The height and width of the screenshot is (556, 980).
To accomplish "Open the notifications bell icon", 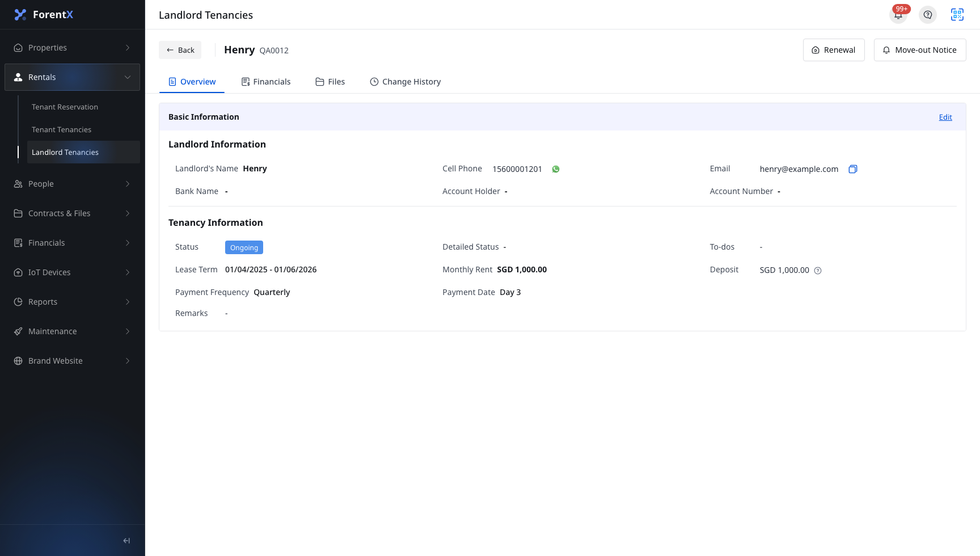I will (x=898, y=15).
